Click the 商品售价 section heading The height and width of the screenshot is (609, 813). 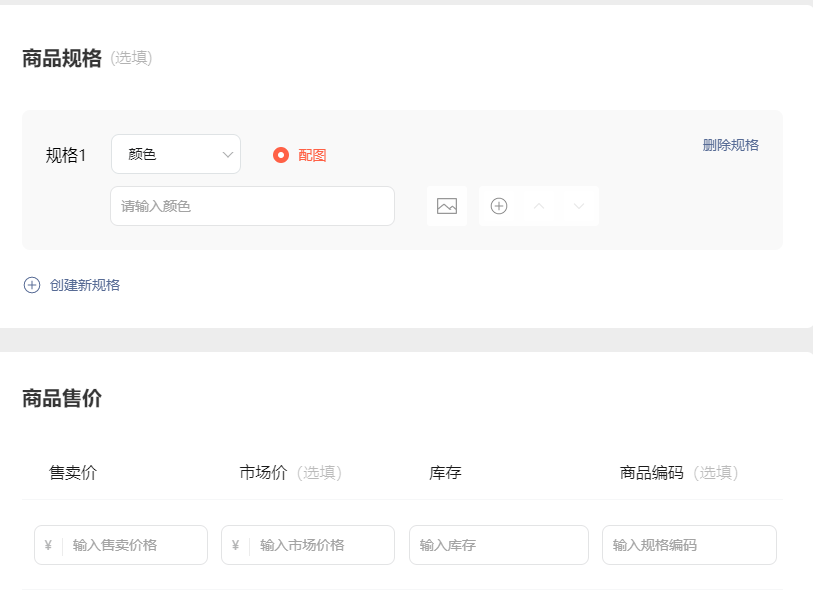[x=62, y=399]
